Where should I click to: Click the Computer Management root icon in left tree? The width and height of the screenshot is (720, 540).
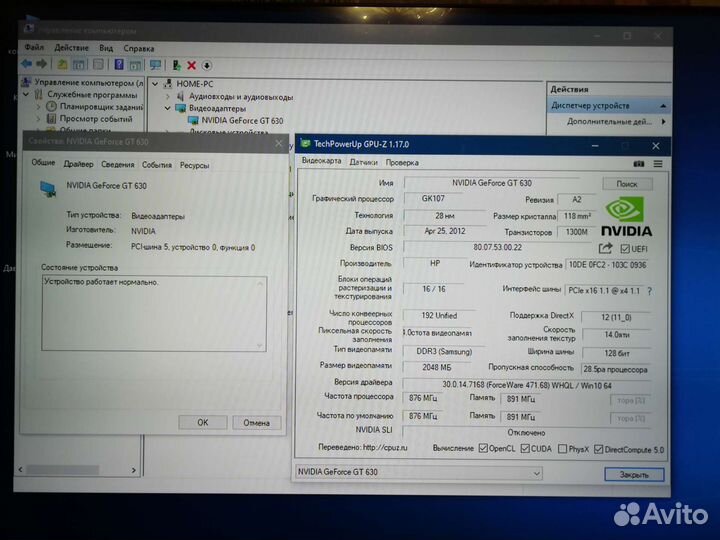(27, 82)
